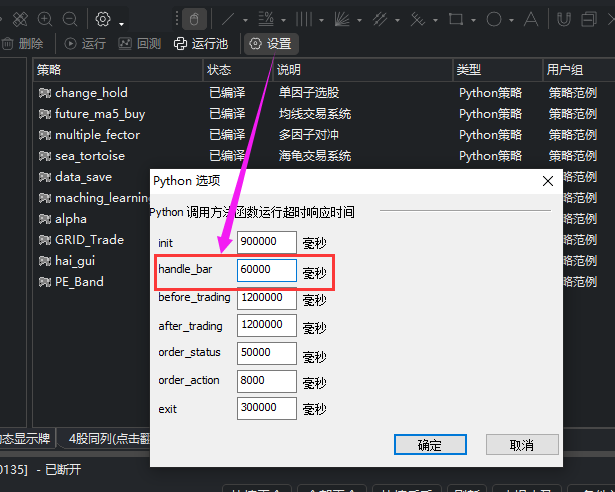Expand the line tool dropdown arrow
The height and width of the screenshot is (492, 615).
(x=246, y=20)
